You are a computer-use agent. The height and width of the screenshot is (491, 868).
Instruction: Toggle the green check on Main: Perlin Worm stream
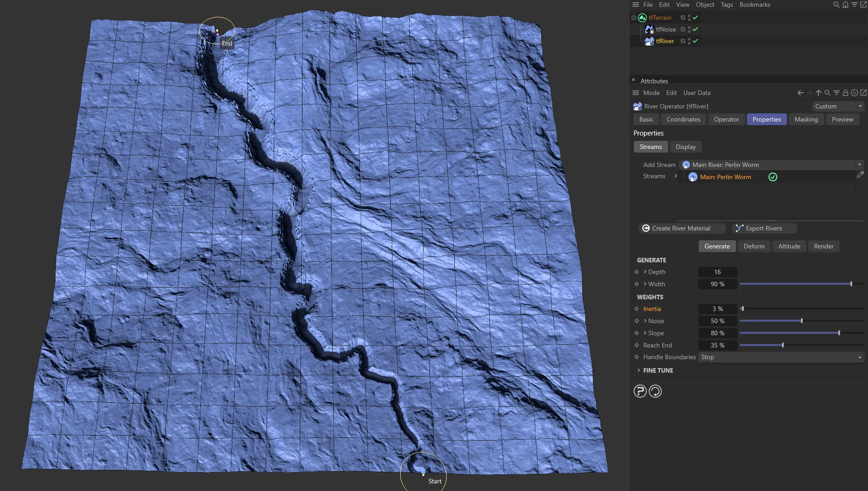tap(773, 177)
